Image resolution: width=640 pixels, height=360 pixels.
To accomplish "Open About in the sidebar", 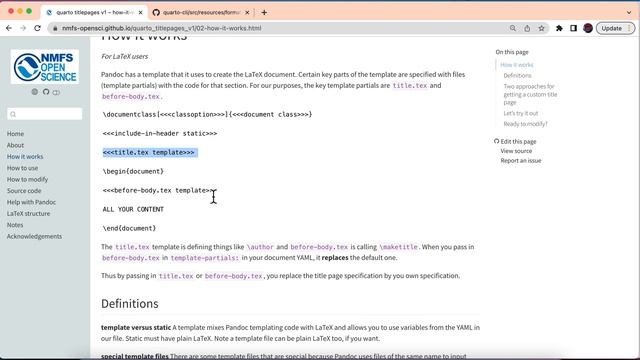I will [x=15, y=145].
